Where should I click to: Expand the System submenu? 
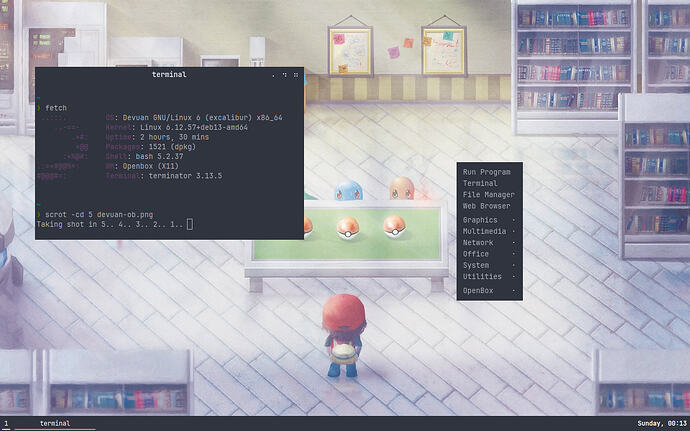pyautogui.click(x=489, y=265)
